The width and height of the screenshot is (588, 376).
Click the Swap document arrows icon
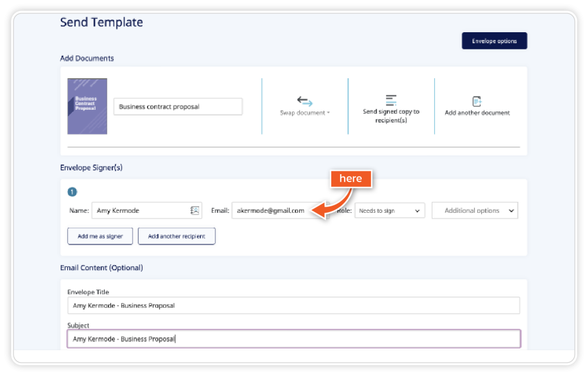(x=304, y=101)
